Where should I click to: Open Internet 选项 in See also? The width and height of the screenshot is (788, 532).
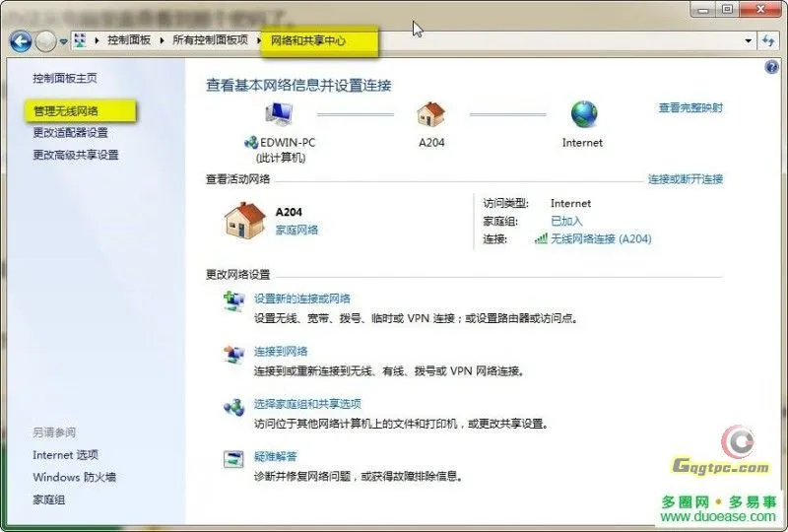(x=65, y=455)
